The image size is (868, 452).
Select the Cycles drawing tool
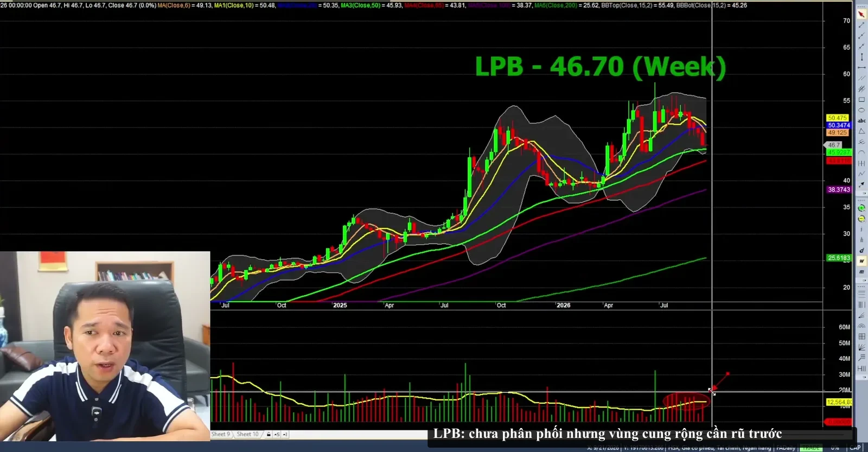point(861,163)
